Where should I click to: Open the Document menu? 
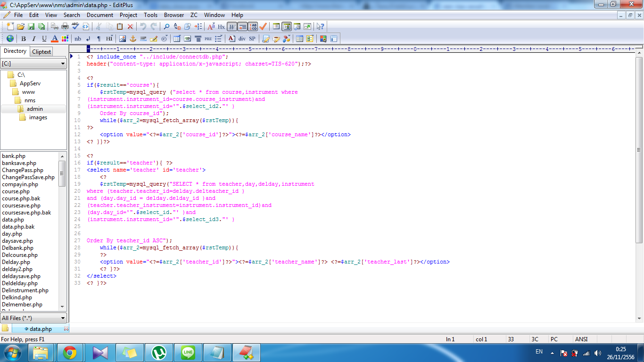(100, 15)
